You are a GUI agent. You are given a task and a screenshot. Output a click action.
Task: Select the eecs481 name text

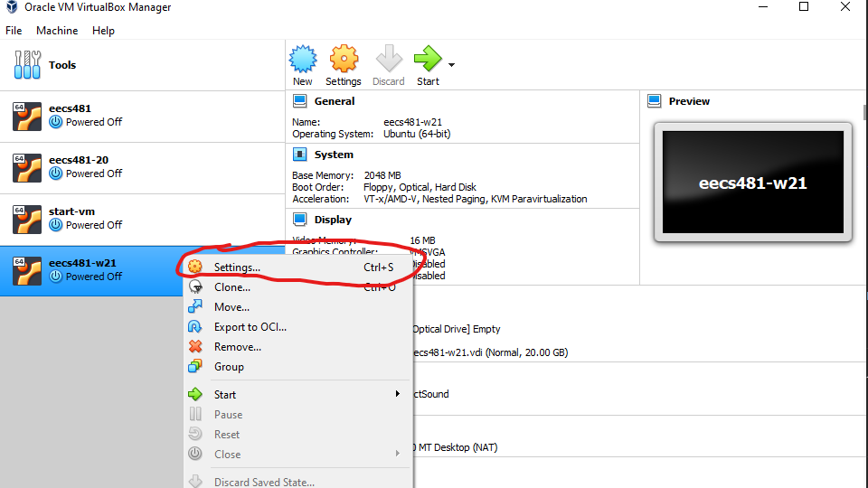70,108
